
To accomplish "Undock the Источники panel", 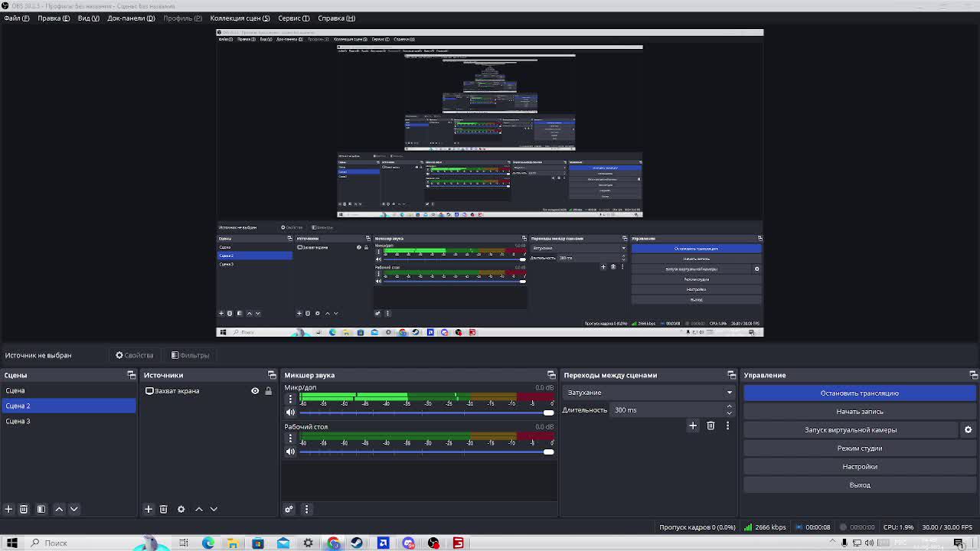I will [x=272, y=375].
